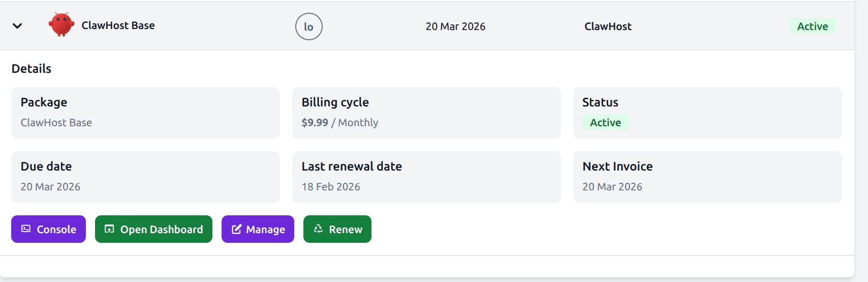Select the Billing cycle card
The height and width of the screenshot is (282, 868).
(426, 113)
